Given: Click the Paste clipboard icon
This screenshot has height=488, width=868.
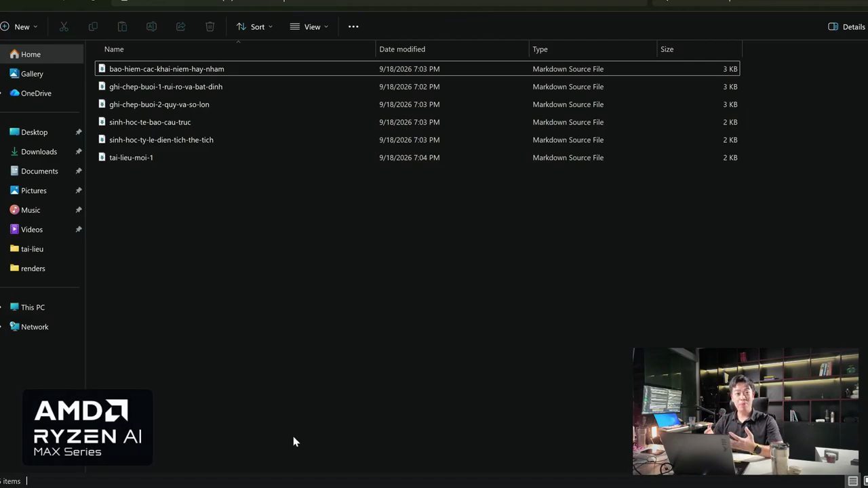Looking at the screenshot, I should [122, 26].
